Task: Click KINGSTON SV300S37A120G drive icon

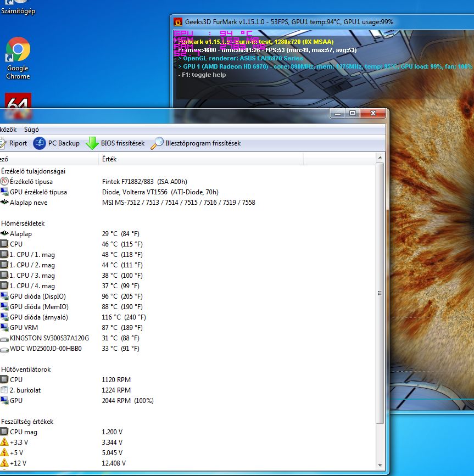Action: click(4, 339)
